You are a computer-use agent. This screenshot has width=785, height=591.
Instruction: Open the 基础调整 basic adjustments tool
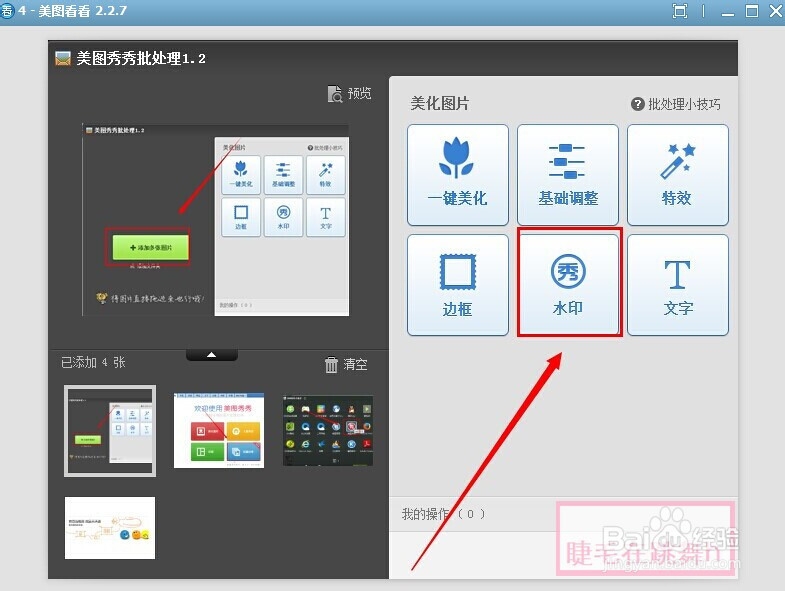pyautogui.click(x=568, y=175)
